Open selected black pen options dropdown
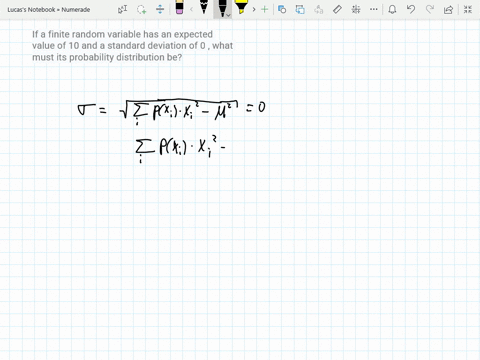The image size is (480, 360). [228, 15]
